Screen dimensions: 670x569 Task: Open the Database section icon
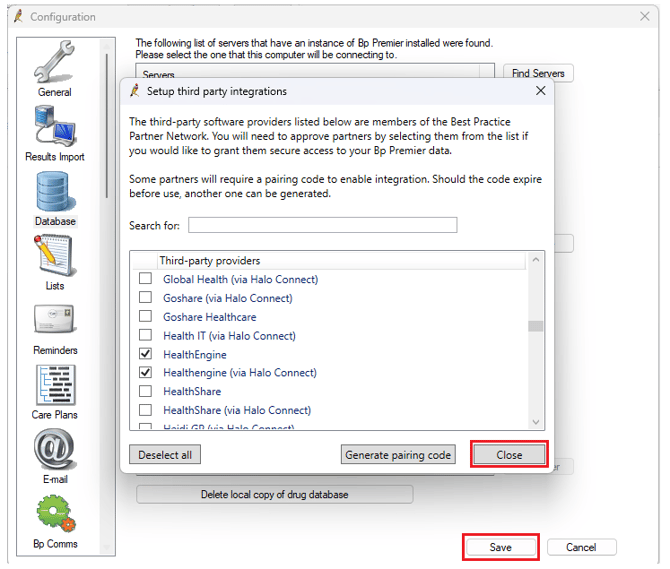(55, 193)
